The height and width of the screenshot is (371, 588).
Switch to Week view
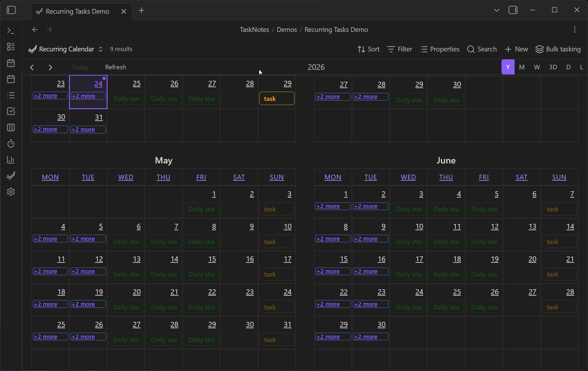(x=537, y=67)
